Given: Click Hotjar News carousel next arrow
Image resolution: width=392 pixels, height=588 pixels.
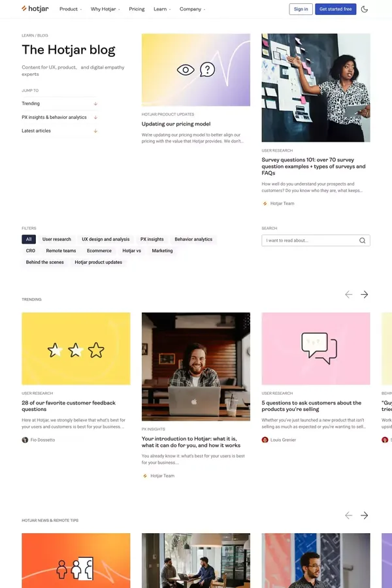Looking at the screenshot, I should coord(365,515).
